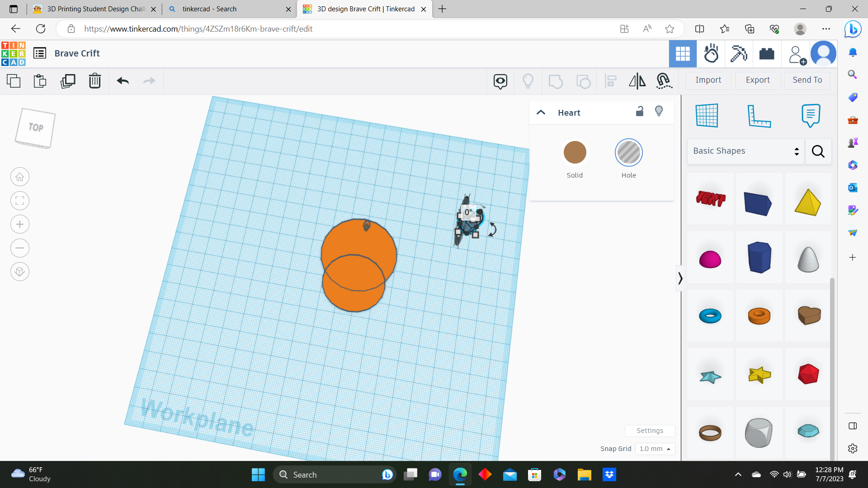Switch to the 3D Printing Student Design tab
This screenshot has width=868, height=488.
click(90, 9)
